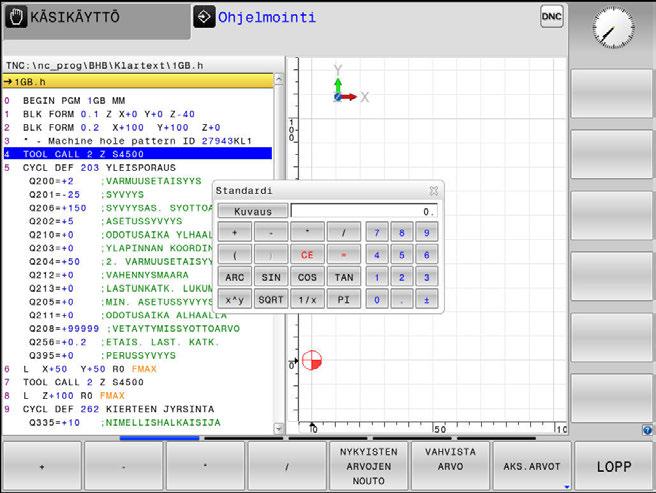The width and height of the screenshot is (656, 493).
Task: Click calculator digit 1
Action: [x=377, y=277]
